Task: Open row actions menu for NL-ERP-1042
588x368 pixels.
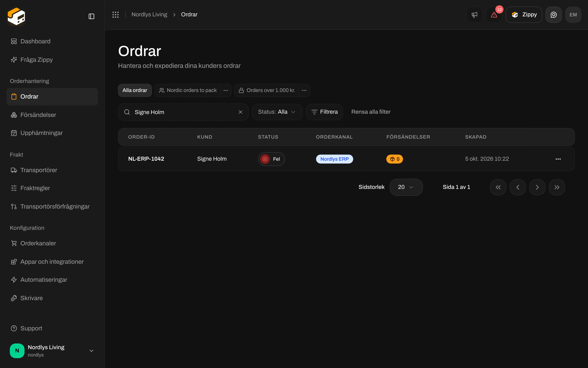Action: 558,159
